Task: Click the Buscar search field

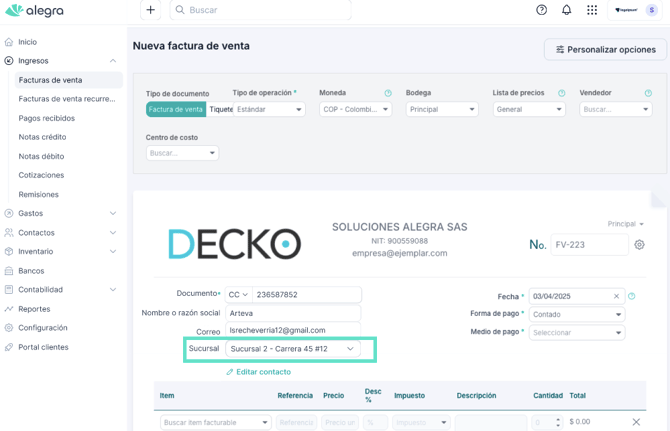Action: 260,10
